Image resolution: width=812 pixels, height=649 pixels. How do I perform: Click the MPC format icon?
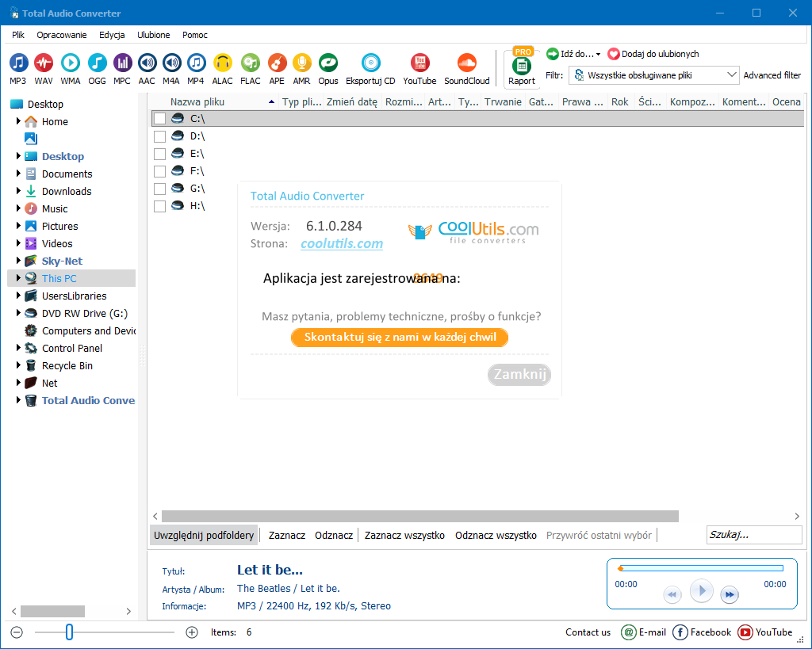pyautogui.click(x=122, y=63)
